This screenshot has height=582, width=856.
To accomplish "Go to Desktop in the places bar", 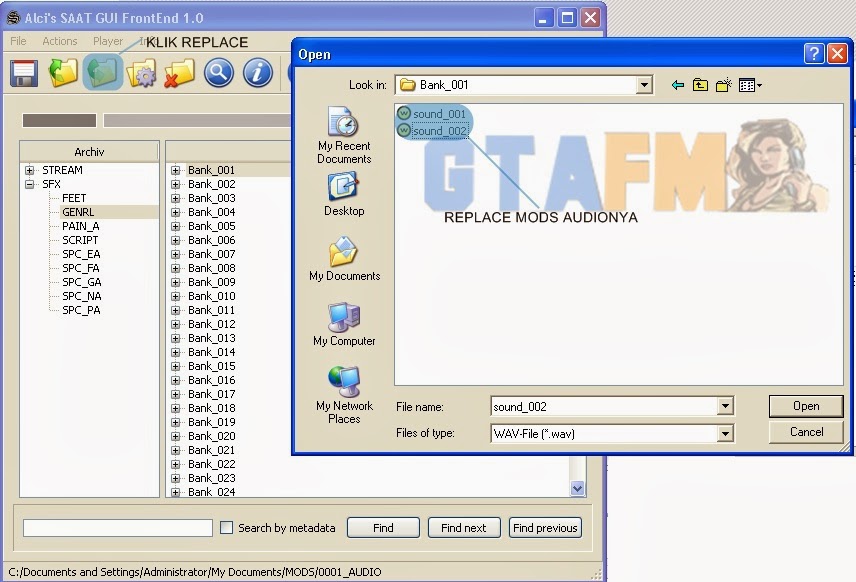I will tap(344, 194).
